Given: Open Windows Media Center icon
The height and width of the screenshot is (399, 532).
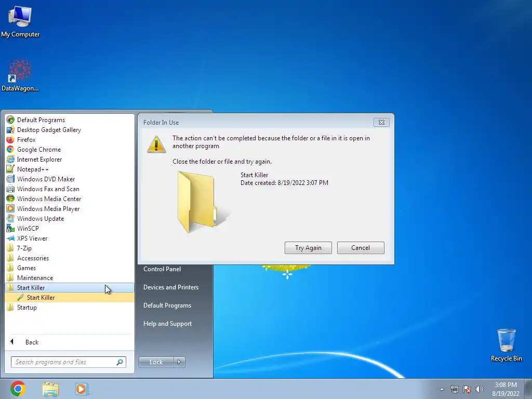Looking at the screenshot, I should pyautogui.click(x=10, y=198).
